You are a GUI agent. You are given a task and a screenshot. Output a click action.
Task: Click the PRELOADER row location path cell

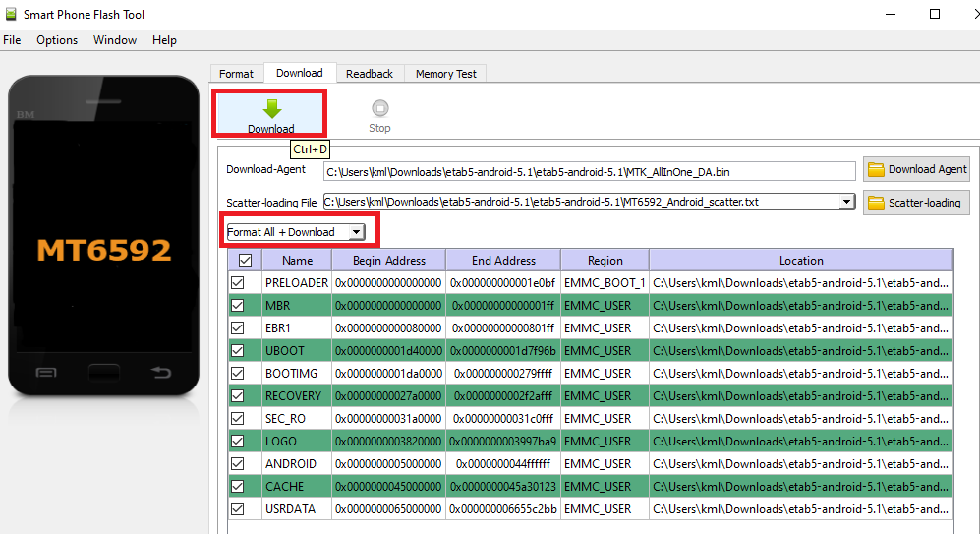click(801, 282)
